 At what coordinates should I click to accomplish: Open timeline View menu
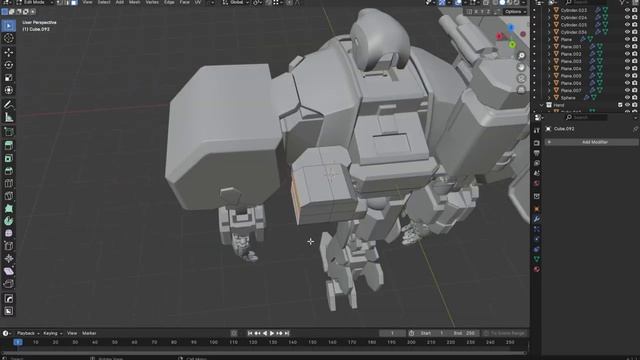point(72,333)
